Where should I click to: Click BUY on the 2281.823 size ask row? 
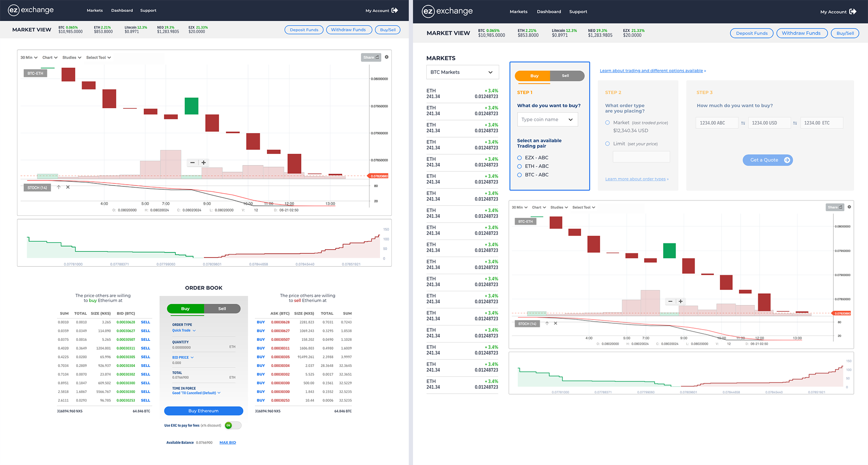tap(261, 322)
